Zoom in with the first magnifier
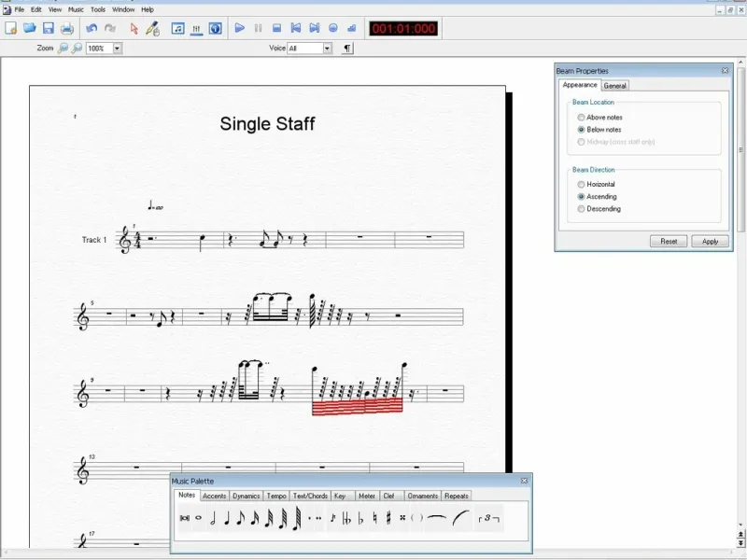Screen dimensions: 747x560 [x=63, y=49]
